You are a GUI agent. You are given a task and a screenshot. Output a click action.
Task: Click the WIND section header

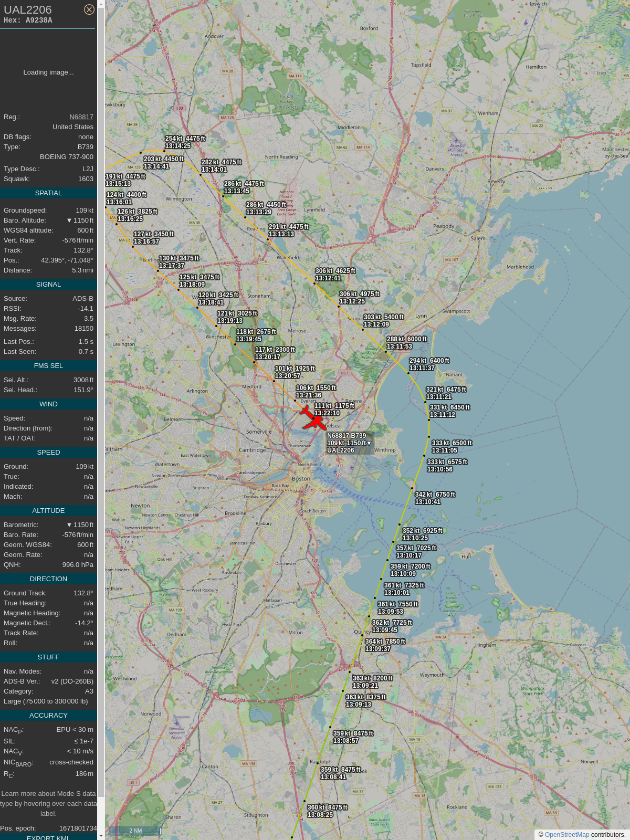pyautogui.click(x=48, y=404)
